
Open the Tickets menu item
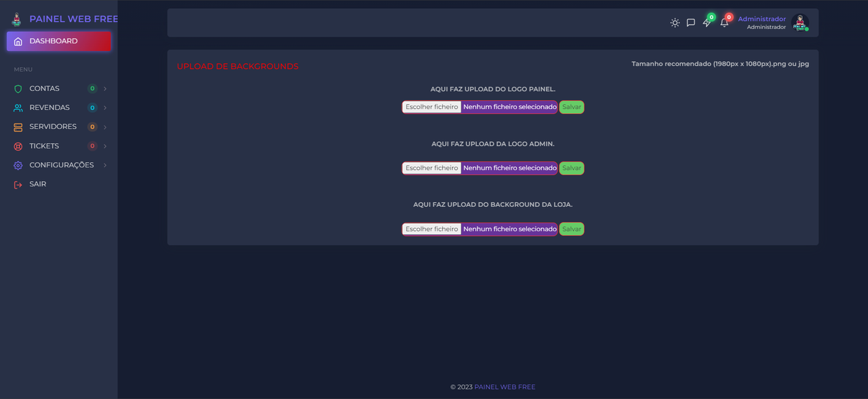[x=59, y=146]
